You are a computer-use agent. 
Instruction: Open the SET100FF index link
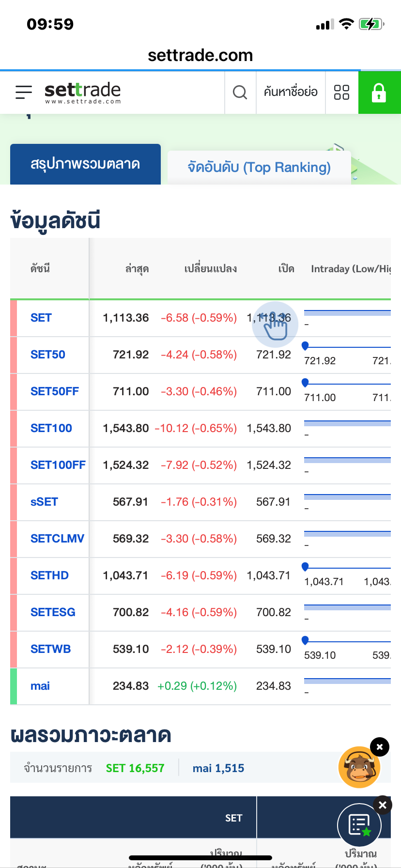(x=58, y=465)
